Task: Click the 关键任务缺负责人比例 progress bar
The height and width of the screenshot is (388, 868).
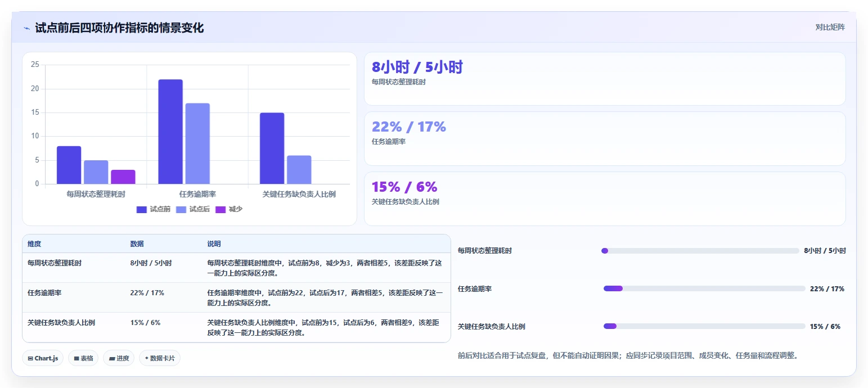Action: point(704,326)
